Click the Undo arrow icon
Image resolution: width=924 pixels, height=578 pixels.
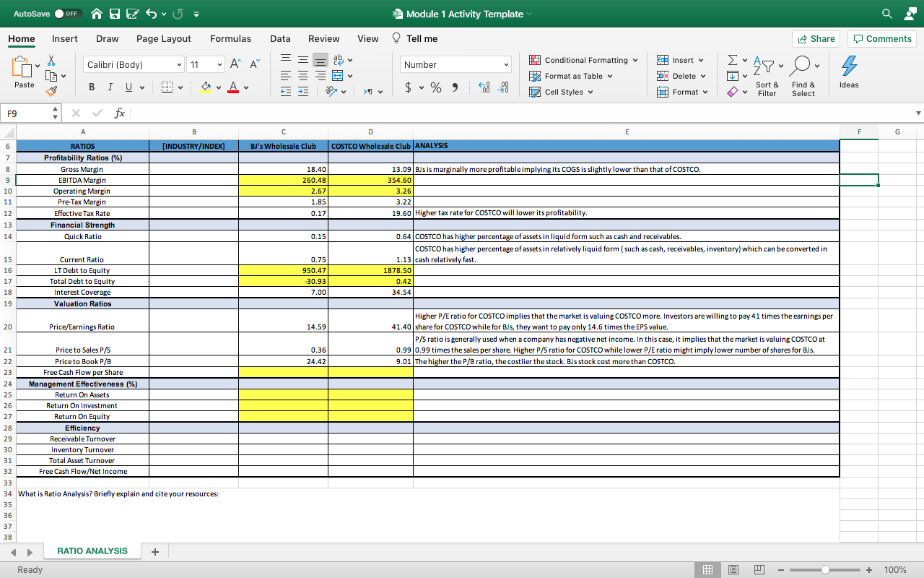pos(152,14)
